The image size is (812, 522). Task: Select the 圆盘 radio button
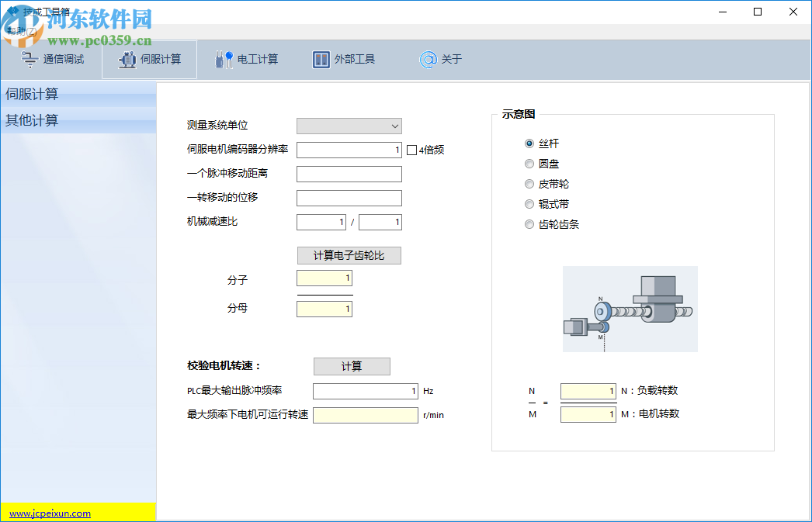point(529,164)
